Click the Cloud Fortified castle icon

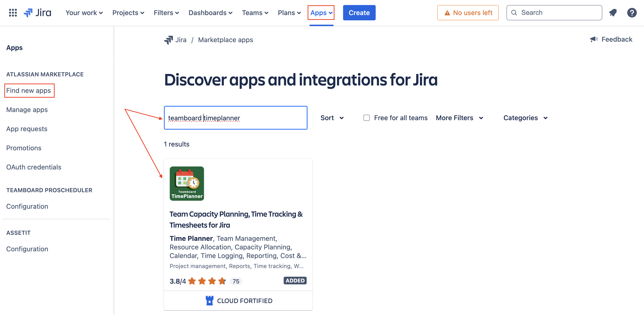(x=209, y=300)
